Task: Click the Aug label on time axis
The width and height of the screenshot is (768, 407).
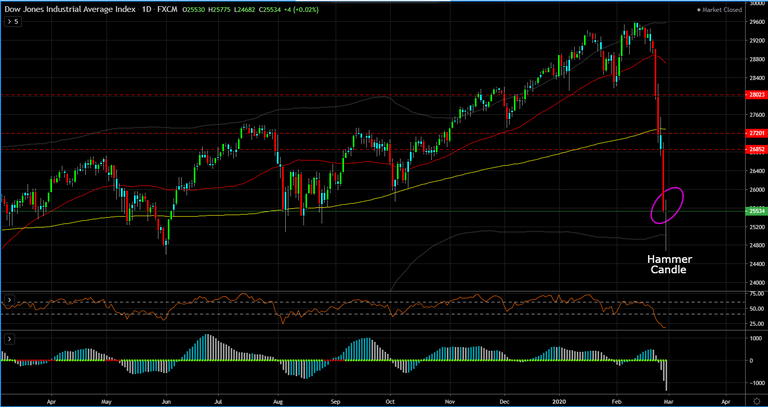Action: [278, 401]
